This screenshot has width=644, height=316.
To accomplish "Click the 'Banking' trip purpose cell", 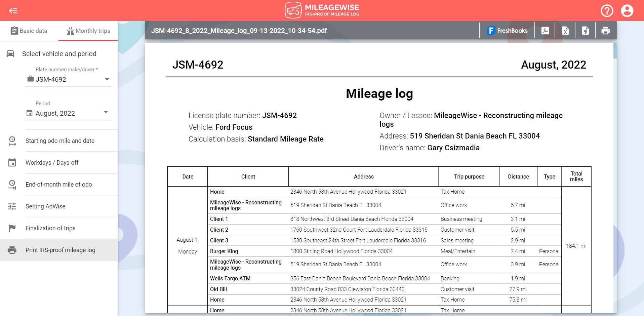I will 469,278.
